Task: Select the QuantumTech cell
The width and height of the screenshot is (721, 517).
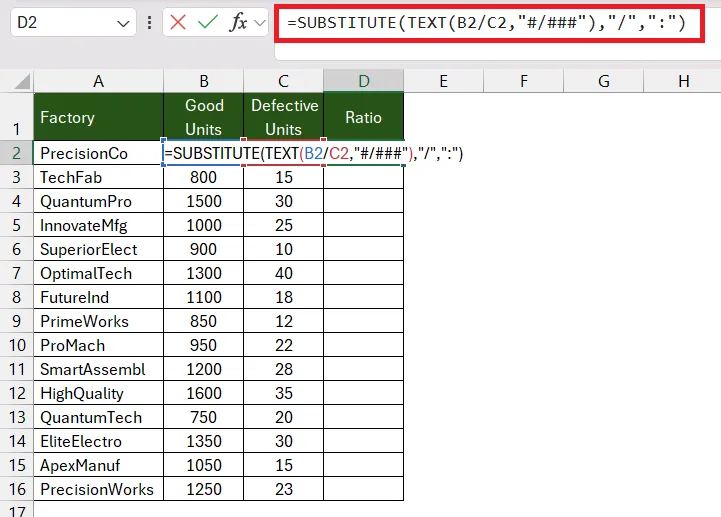Action: [x=98, y=417]
